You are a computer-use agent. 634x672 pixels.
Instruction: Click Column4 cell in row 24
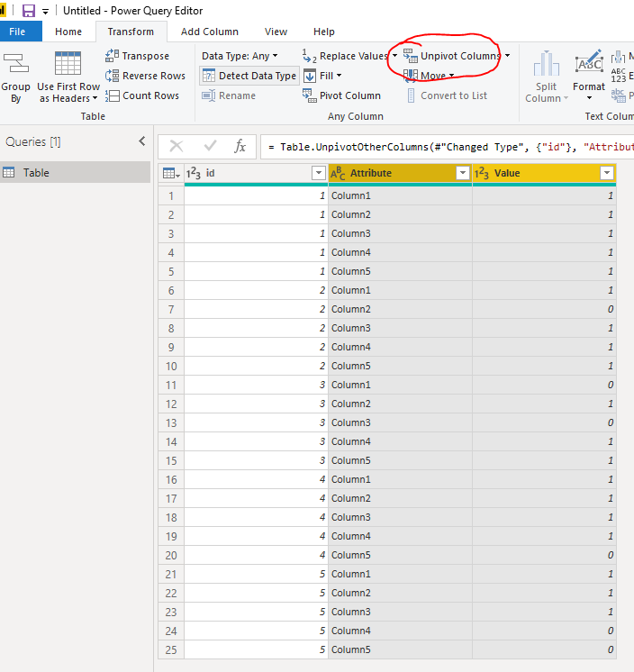coord(400,631)
